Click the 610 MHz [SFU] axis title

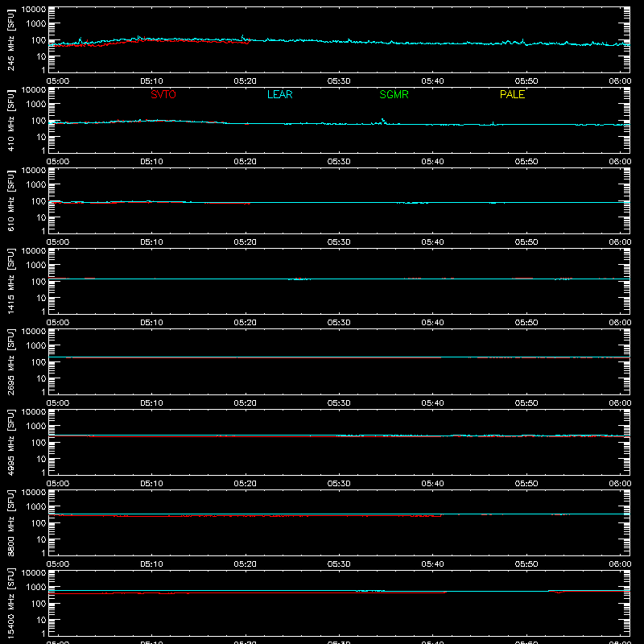click(x=11, y=200)
